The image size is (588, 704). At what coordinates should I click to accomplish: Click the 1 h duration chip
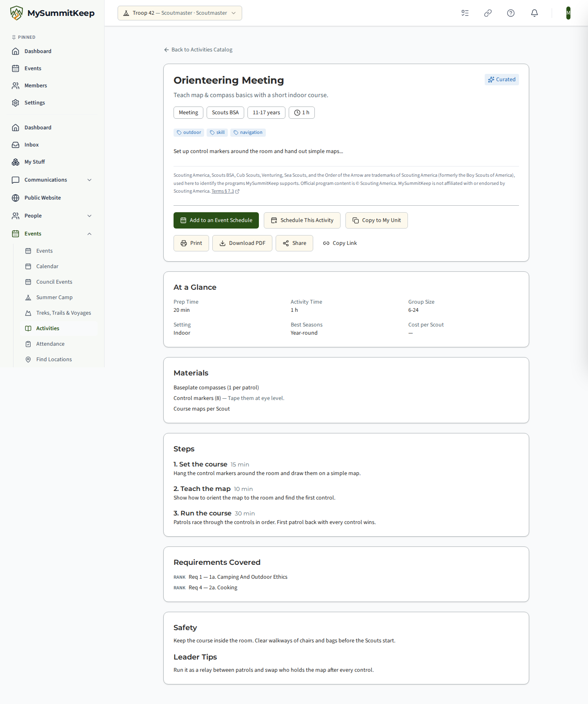click(302, 113)
